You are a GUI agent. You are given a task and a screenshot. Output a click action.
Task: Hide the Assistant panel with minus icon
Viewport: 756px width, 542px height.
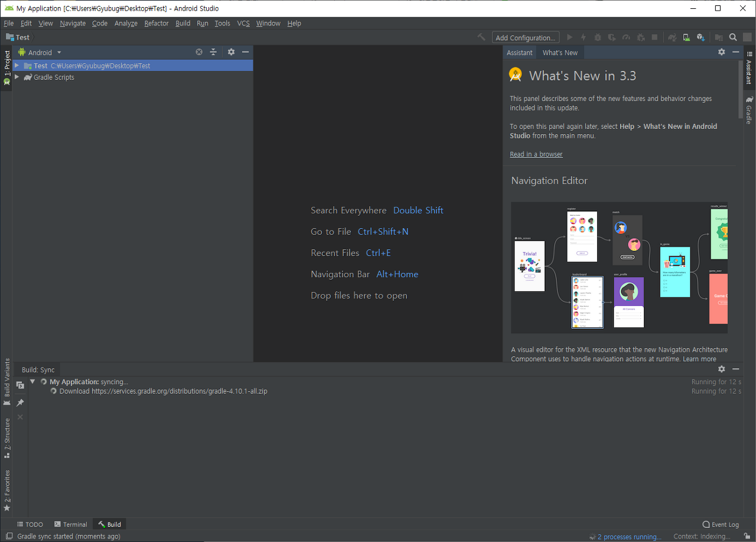click(735, 52)
